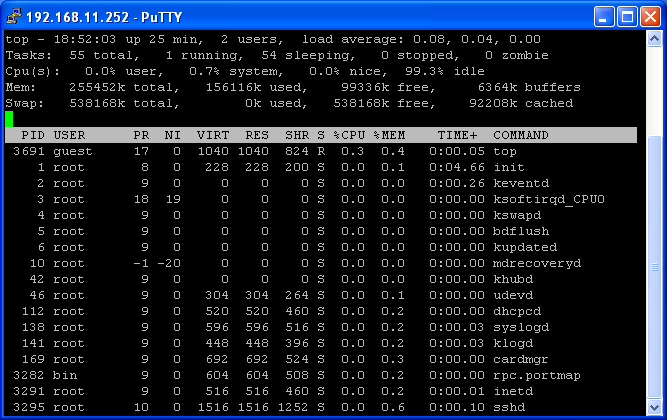This screenshot has width=667, height=420.
Task: Click the PID column header
Action: coord(33,135)
